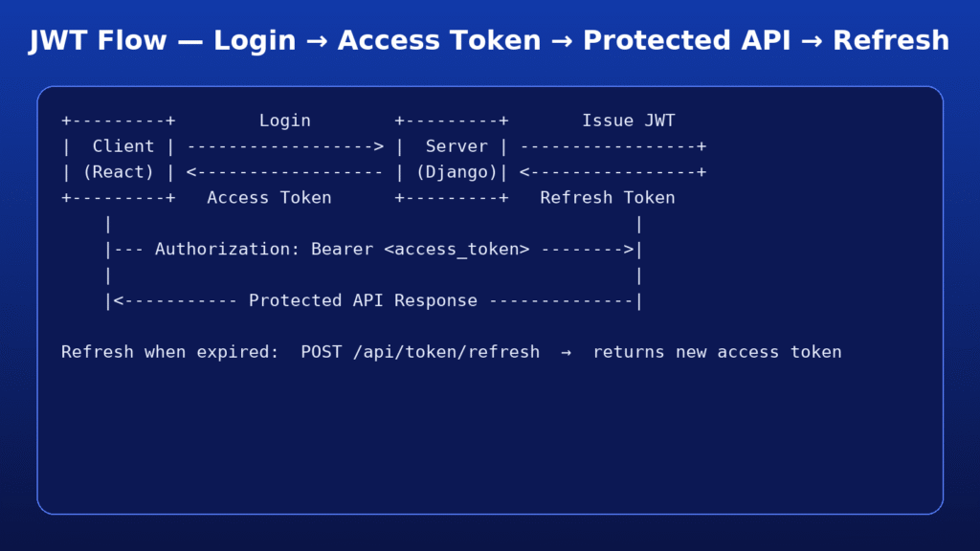The width and height of the screenshot is (980, 551).
Task: Click the "Refresh when expired:" text
Action: (x=169, y=352)
